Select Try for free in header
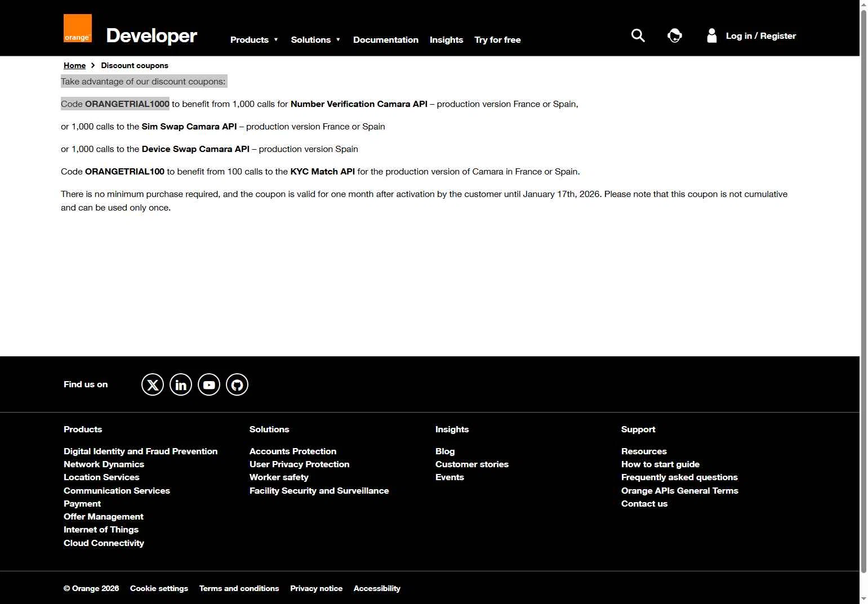Viewport: 868px width, 604px height. (x=497, y=40)
